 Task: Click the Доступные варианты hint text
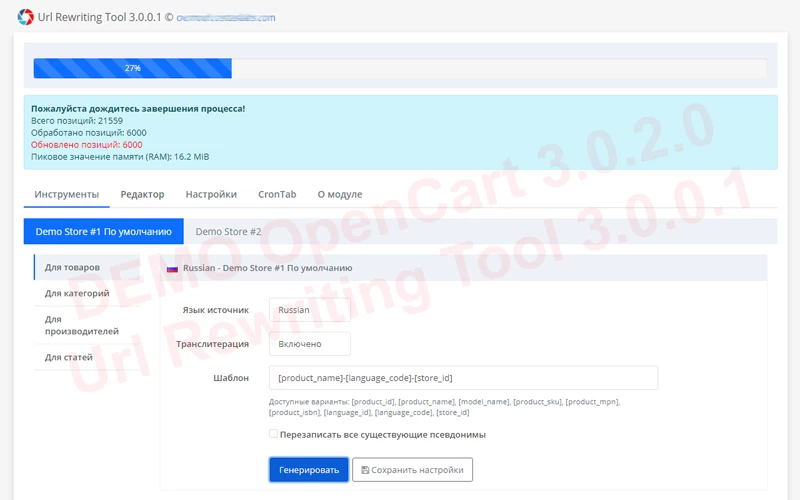tap(444, 407)
